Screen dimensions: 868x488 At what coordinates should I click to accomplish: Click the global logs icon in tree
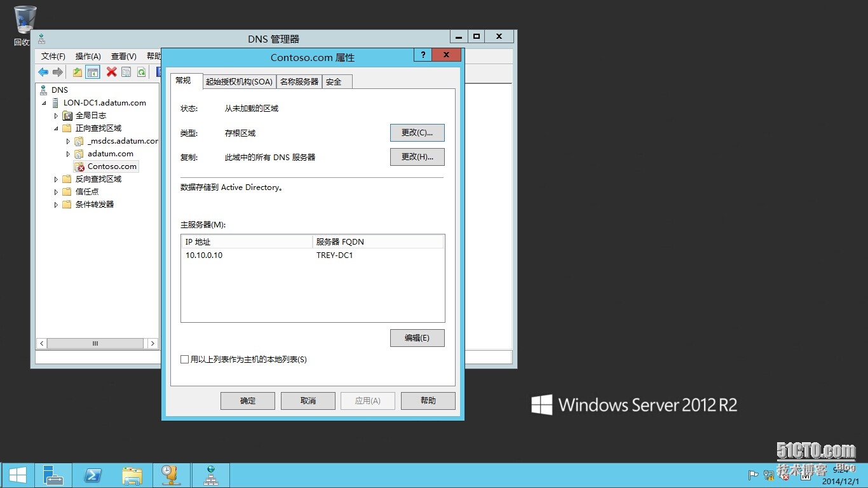pos(67,116)
